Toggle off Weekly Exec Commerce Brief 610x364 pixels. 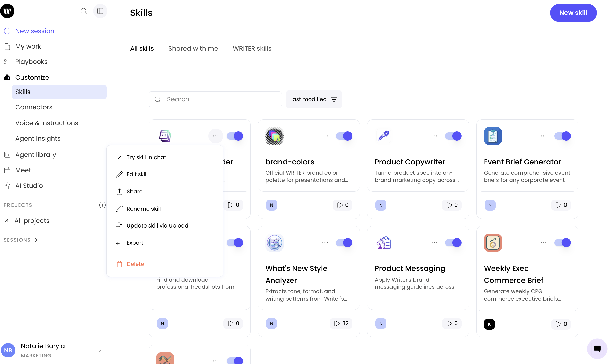click(x=562, y=243)
